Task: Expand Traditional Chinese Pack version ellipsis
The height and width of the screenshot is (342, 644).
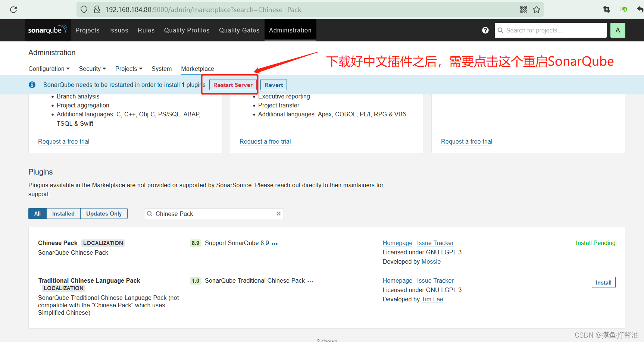Action: point(310,281)
